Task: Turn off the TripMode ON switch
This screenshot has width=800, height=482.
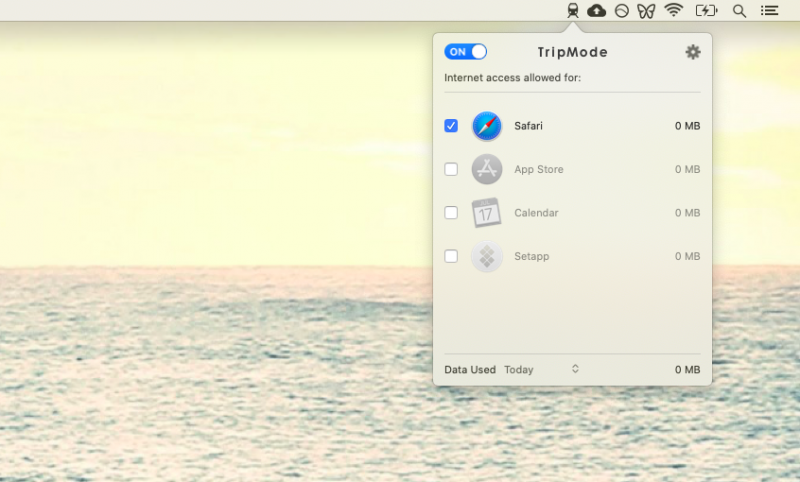Action: [x=465, y=52]
